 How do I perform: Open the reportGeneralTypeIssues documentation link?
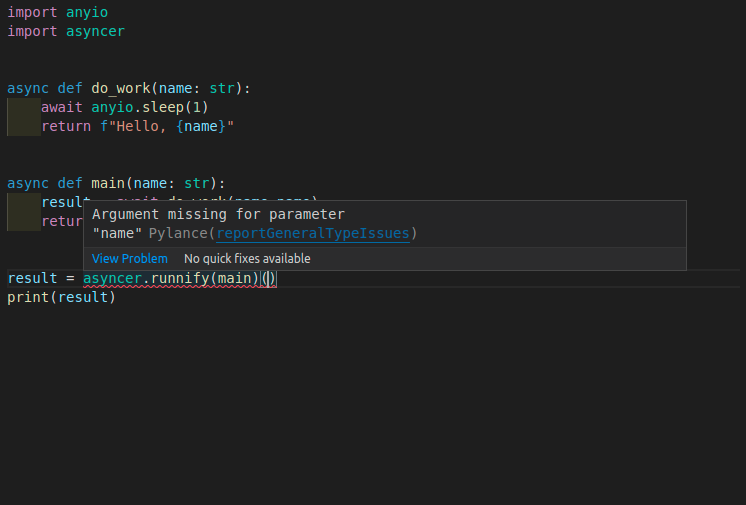[313, 234]
